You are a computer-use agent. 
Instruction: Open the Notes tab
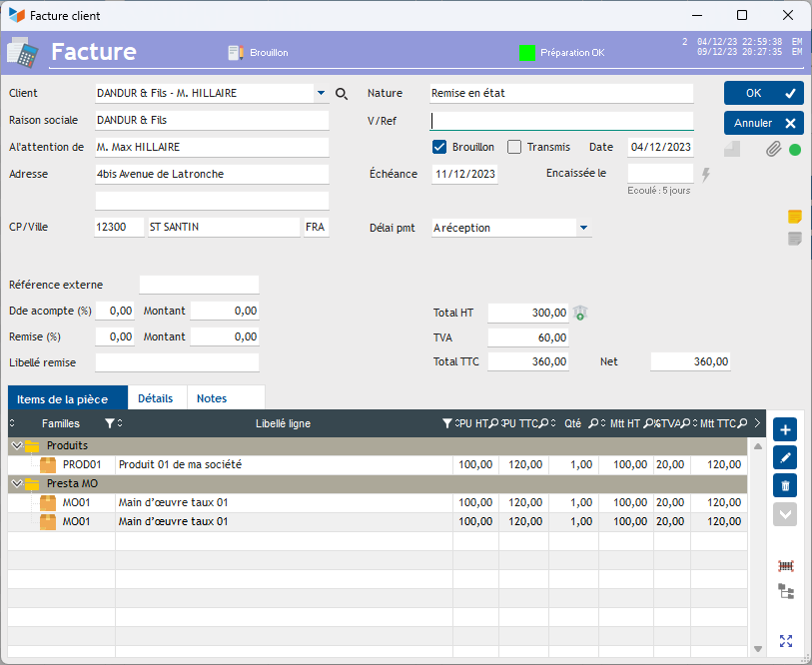212,398
